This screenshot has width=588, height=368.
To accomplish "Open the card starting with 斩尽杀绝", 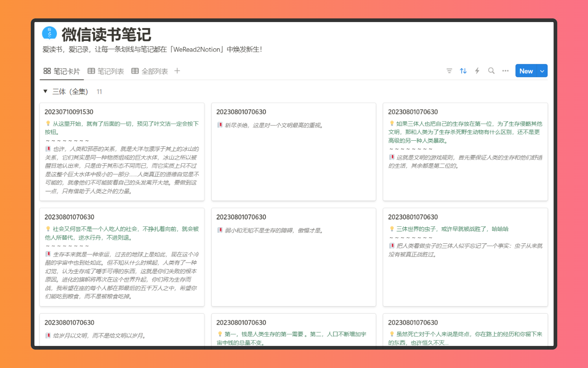I will tap(293, 152).
